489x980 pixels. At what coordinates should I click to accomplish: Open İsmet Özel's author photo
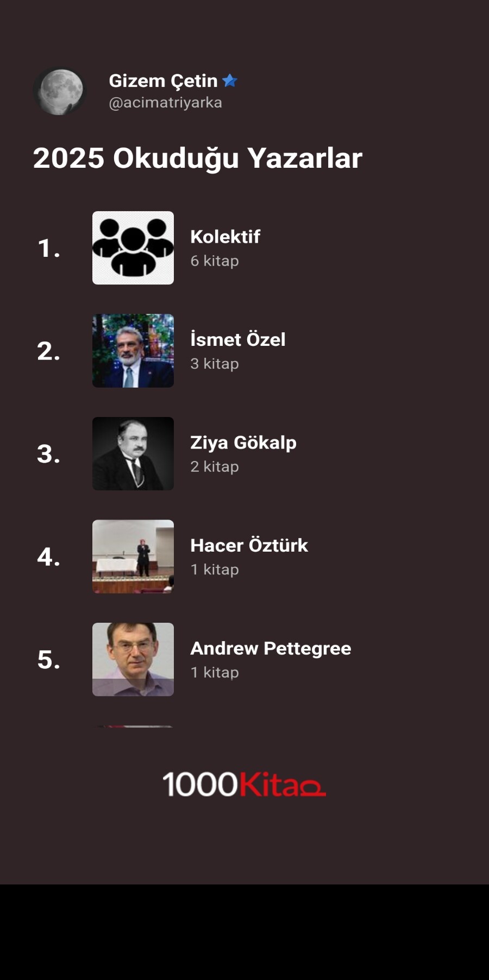[133, 351]
